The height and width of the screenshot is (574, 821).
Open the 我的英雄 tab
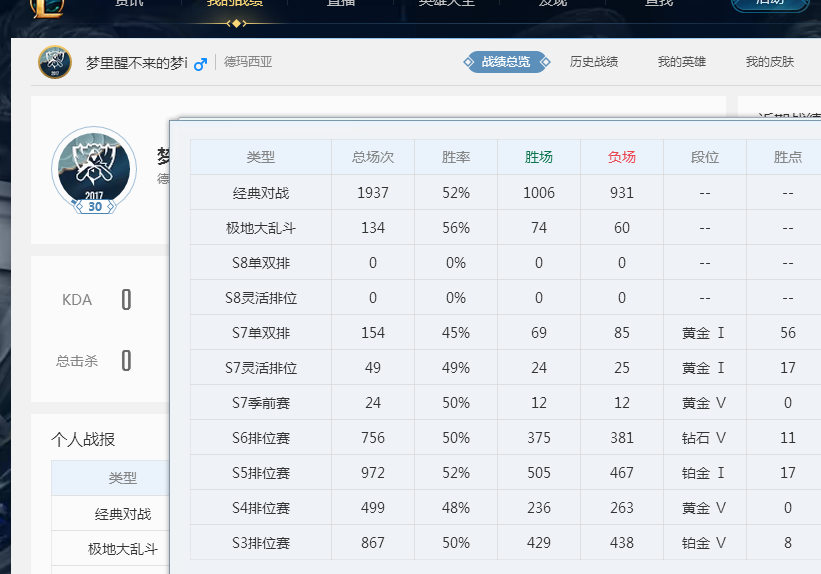coord(682,62)
